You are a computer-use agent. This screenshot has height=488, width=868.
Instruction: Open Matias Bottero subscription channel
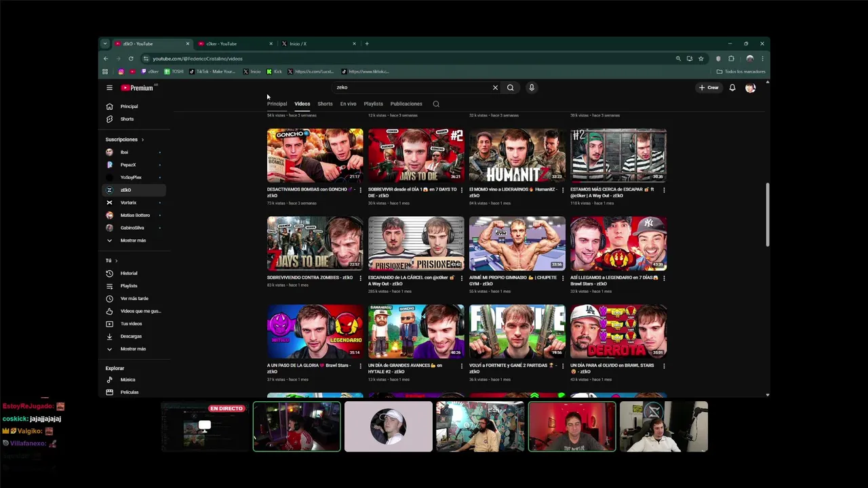[x=134, y=216]
